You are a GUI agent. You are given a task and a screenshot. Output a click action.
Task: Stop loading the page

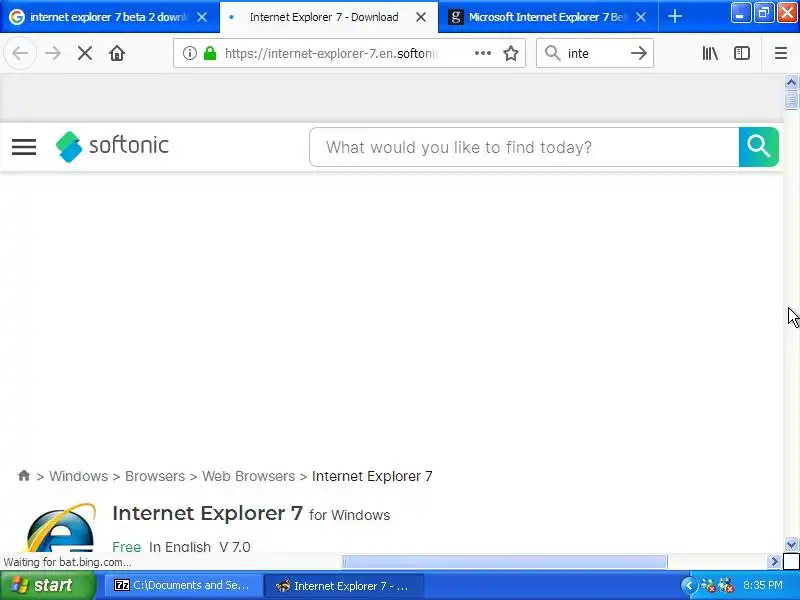[85, 53]
